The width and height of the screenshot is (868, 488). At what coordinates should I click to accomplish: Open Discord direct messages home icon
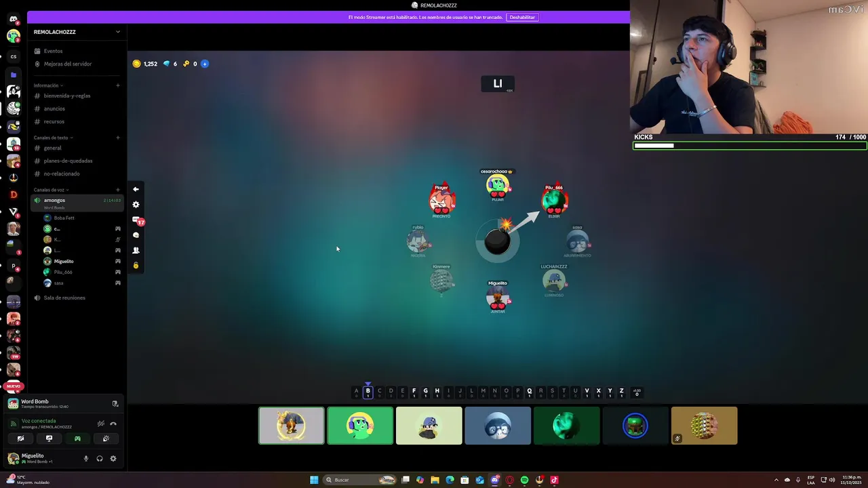tap(14, 19)
